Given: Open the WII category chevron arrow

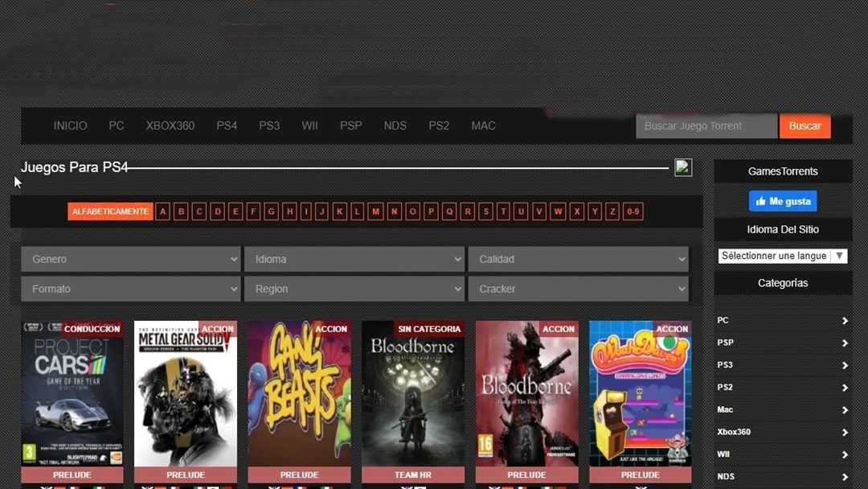Looking at the screenshot, I should tap(845, 454).
